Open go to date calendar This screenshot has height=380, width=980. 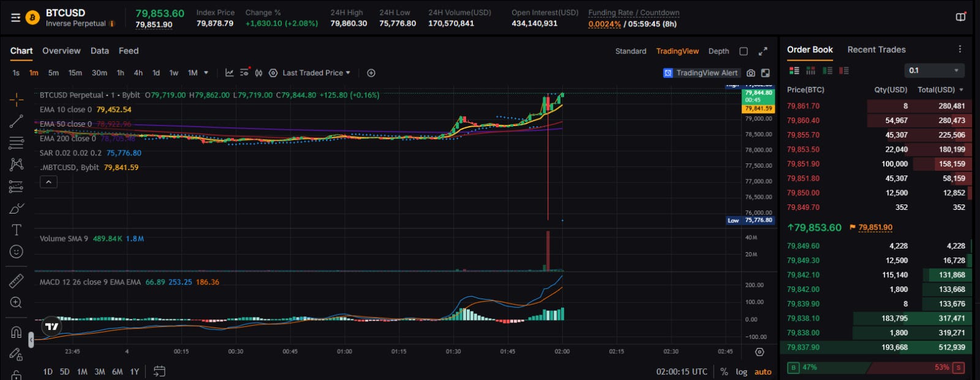pos(159,371)
